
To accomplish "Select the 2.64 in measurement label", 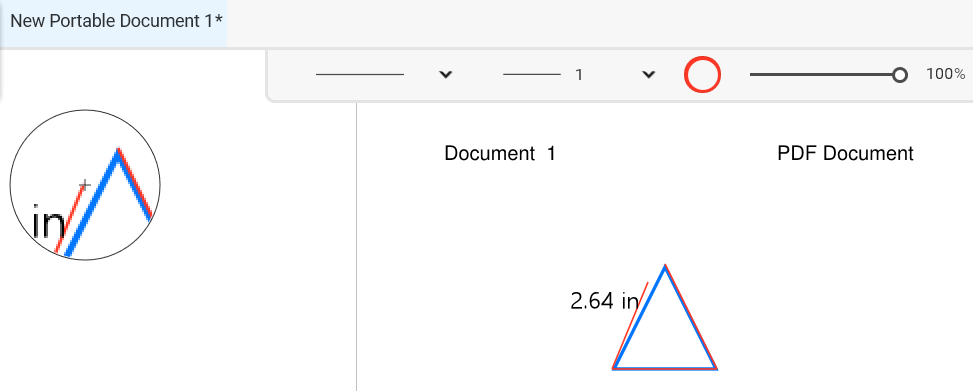I will (604, 302).
